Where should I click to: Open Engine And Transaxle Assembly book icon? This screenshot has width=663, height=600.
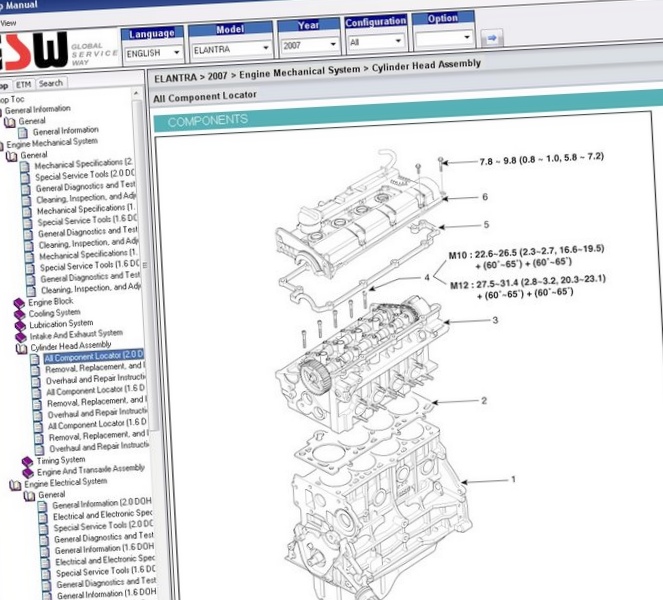tap(28, 473)
